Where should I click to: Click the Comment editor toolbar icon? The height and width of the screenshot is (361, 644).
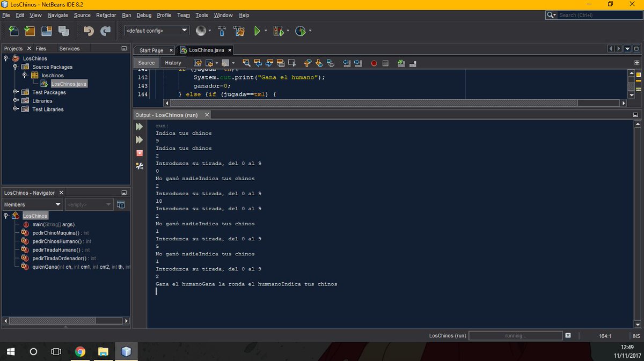pos(401,63)
